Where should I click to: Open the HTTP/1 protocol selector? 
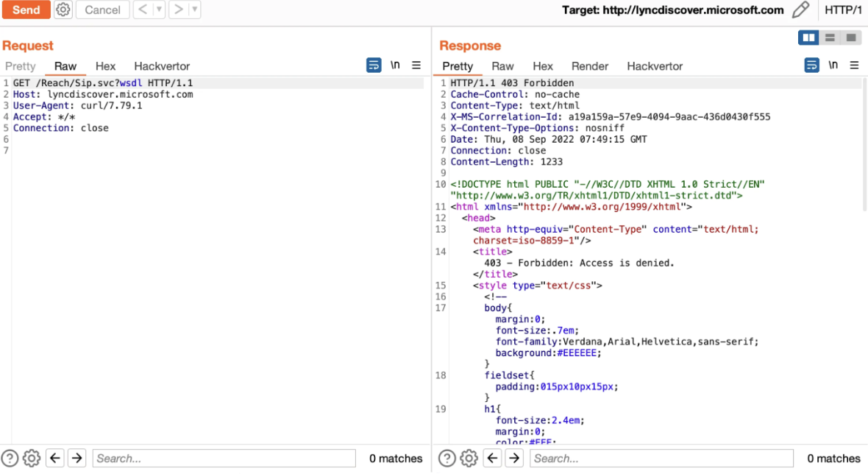tap(843, 10)
